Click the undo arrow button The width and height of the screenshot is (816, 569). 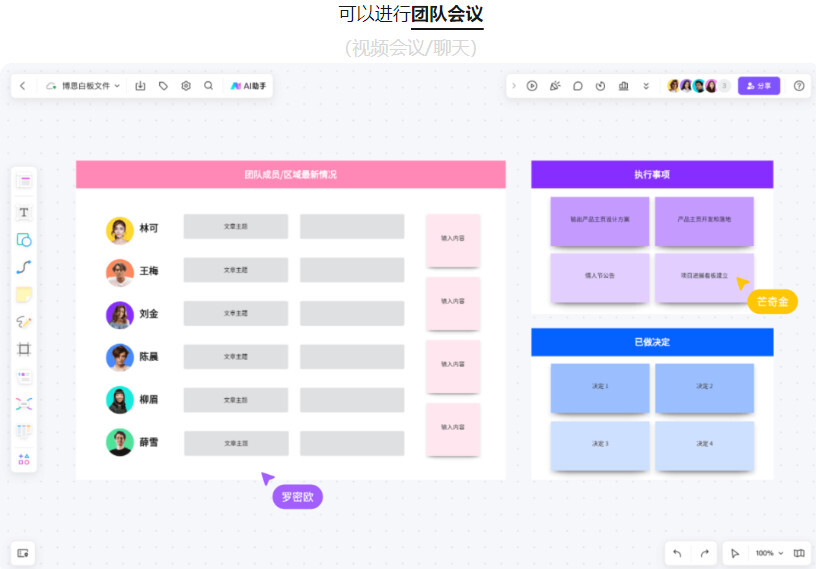point(677,553)
